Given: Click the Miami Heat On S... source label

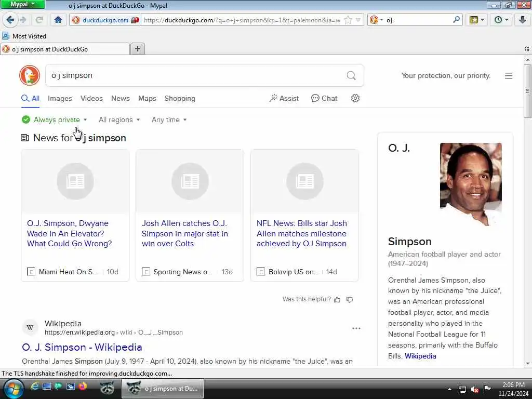Looking at the screenshot, I should (x=68, y=272).
